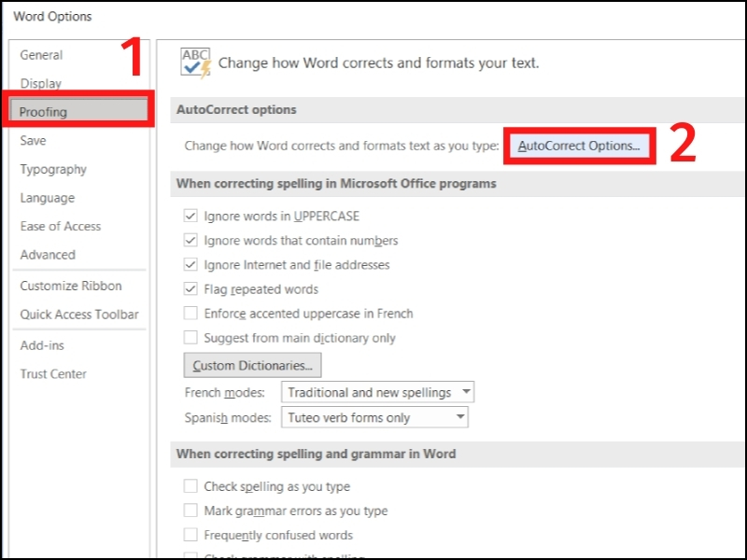The image size is (747, 560).
Task: Toggle Ignore words in UPPERCASE checkbox
Action: [x=190, y=216]
